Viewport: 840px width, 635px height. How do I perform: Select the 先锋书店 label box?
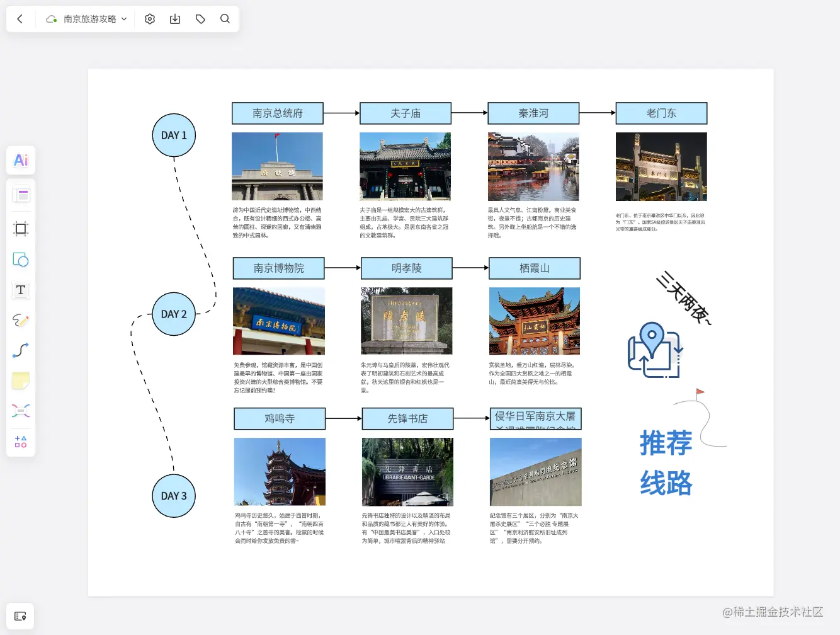(407, 419)
